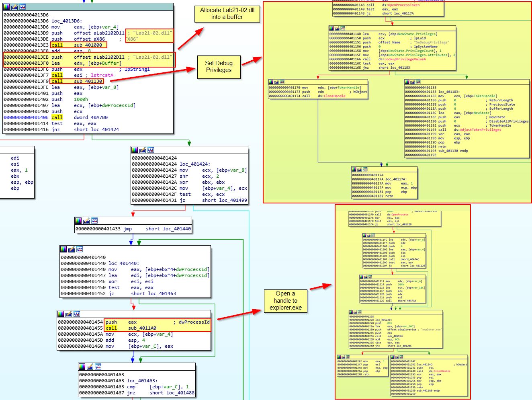The image size is (532, 400).
Task: Click 'offset aExplorerExe' line in lower inset
Action: [408, 330]
